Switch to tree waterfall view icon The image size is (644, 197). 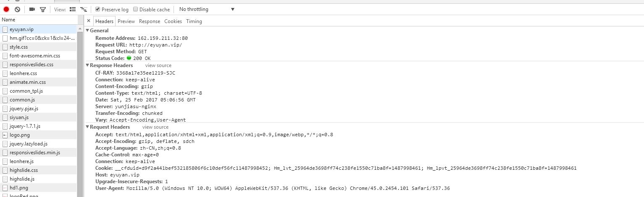tap(84, 9)
